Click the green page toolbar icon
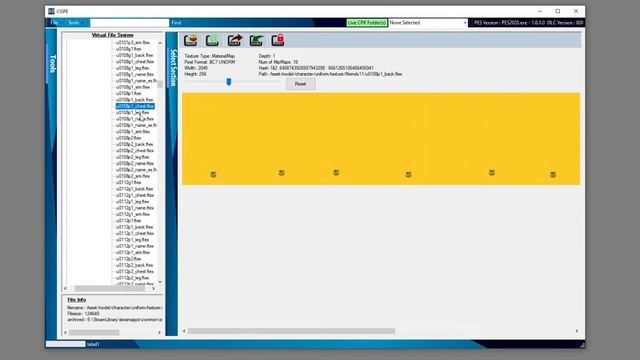 tap(212, 40)
